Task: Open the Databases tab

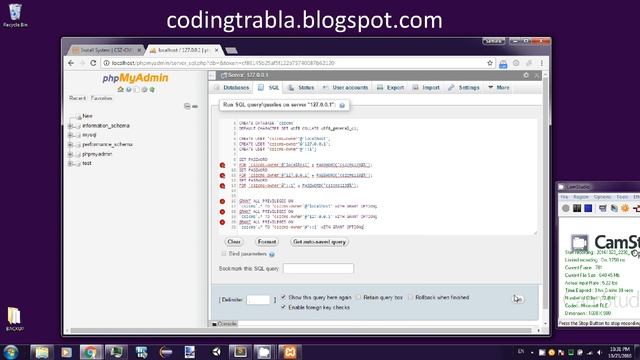Action: tap(231, 87)
